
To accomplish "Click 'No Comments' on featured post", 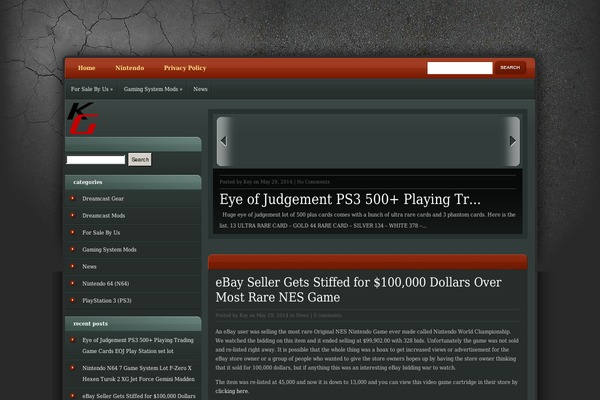I will 313,182.
